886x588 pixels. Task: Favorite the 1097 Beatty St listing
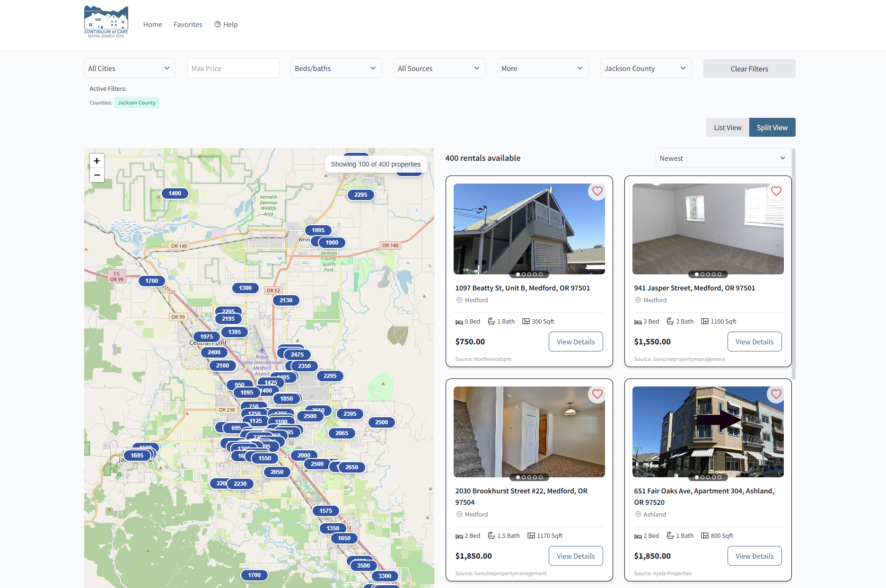(x=597, y=191)
